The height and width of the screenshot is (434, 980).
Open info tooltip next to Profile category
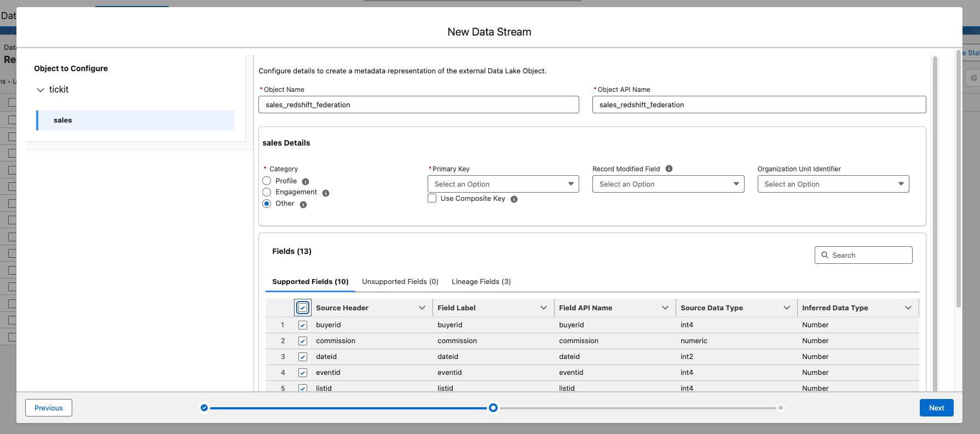click(x=305, y=182)
